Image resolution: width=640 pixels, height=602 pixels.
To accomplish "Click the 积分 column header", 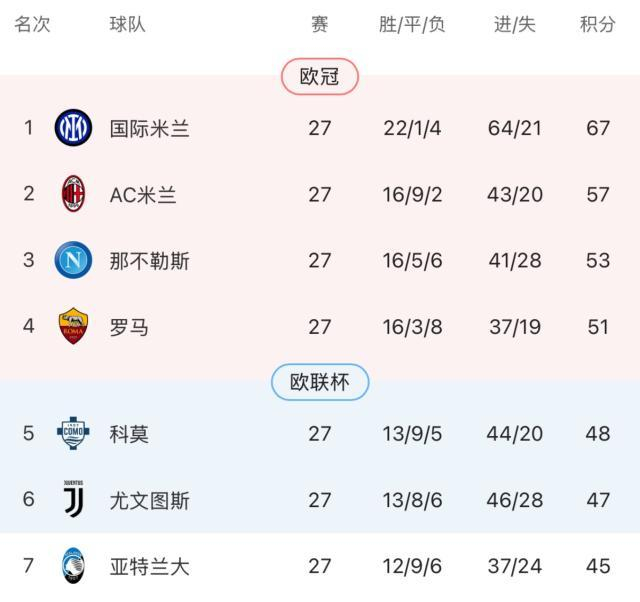I will coord(598,25).
